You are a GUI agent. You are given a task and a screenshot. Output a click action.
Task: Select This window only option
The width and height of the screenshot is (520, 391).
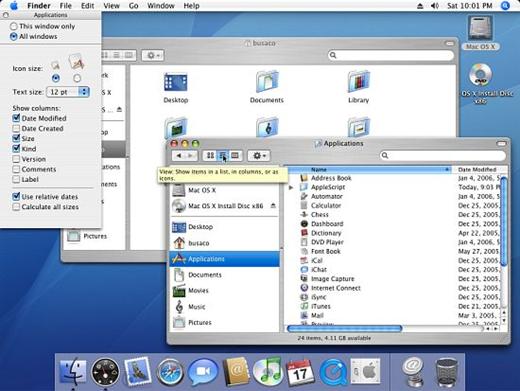point(42,26)
